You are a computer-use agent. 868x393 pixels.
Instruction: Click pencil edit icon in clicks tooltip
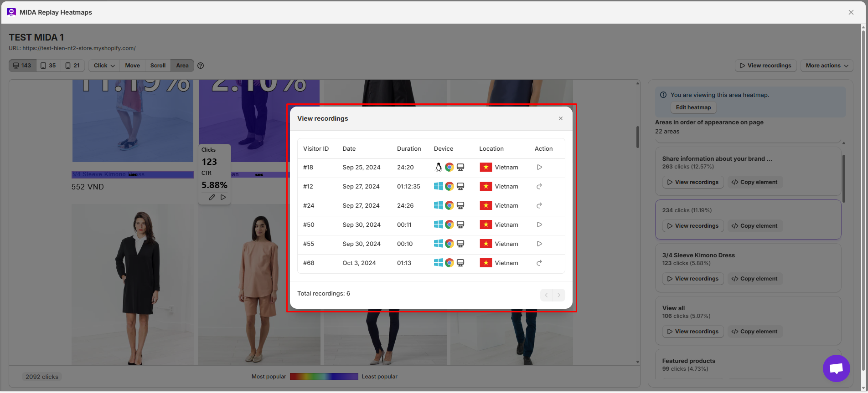click(x=212, y=197)
